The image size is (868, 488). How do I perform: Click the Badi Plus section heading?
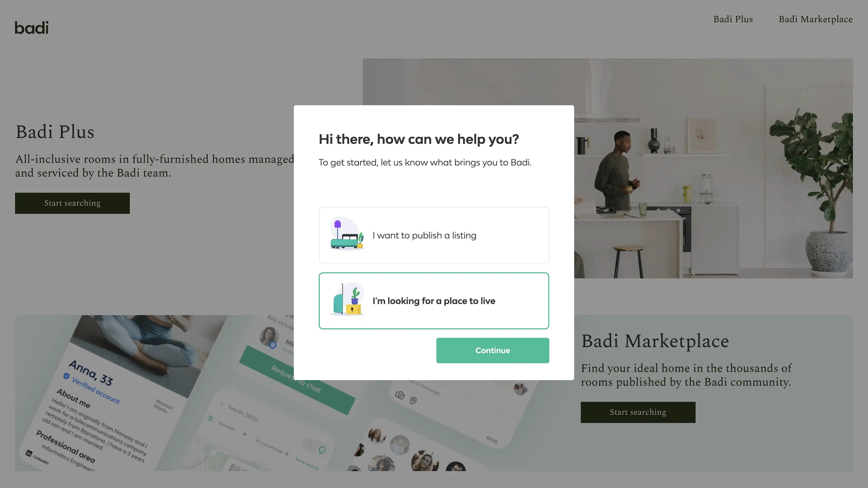pos(55,132)
